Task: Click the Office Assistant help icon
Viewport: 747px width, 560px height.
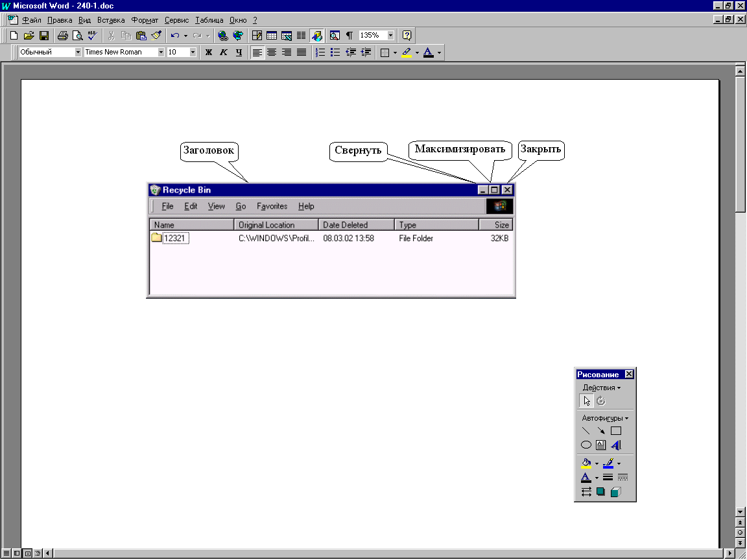Action: click(407, 35)
